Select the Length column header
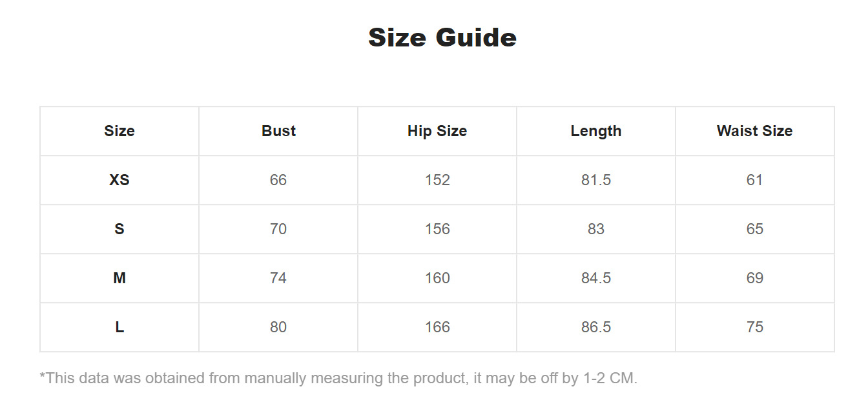The height and width of the screenshot is (400, 868). click(x=596, y=131)
